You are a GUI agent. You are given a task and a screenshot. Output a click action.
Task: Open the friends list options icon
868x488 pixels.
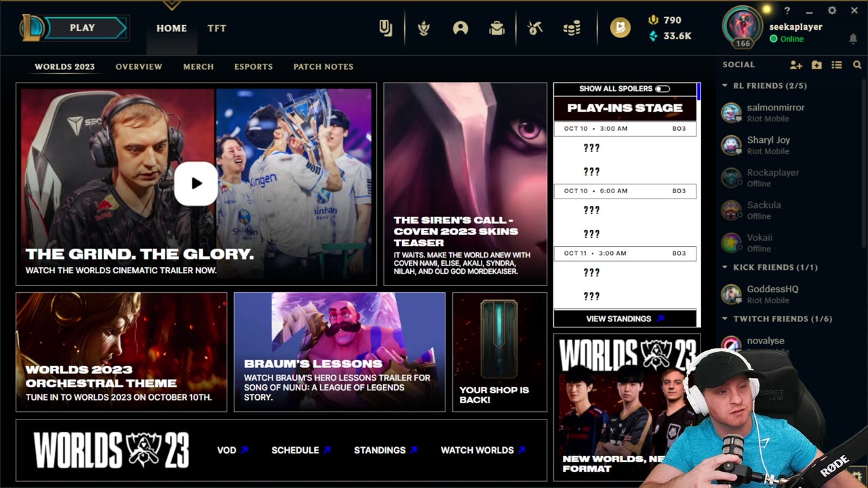(x=837, y=65)
